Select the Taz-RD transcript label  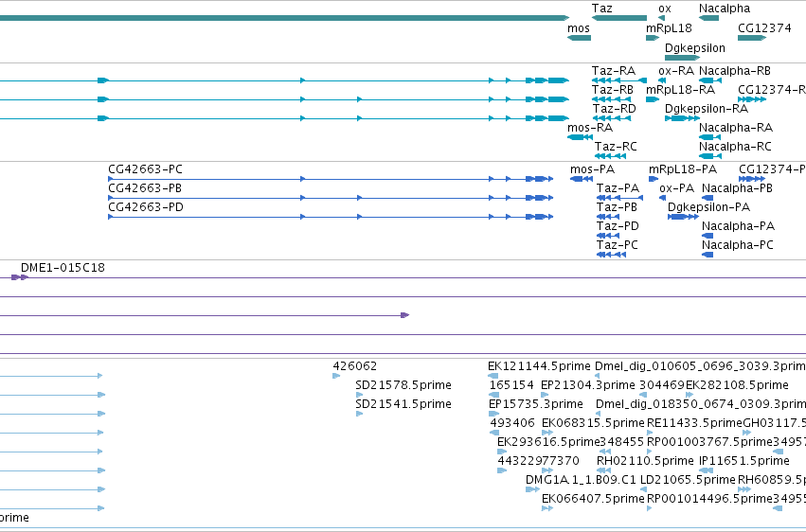click(x=615, y=108)
